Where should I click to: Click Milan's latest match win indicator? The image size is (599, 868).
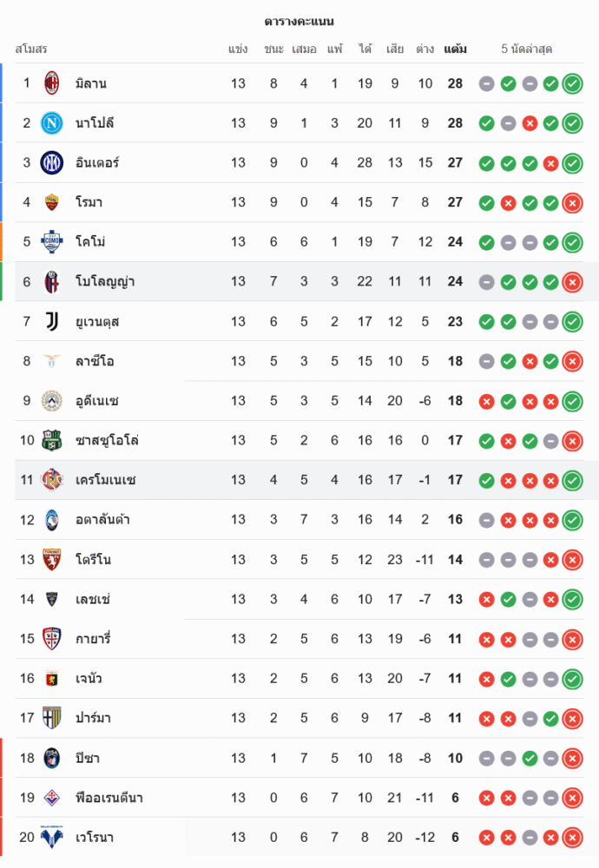click(572, 84)
